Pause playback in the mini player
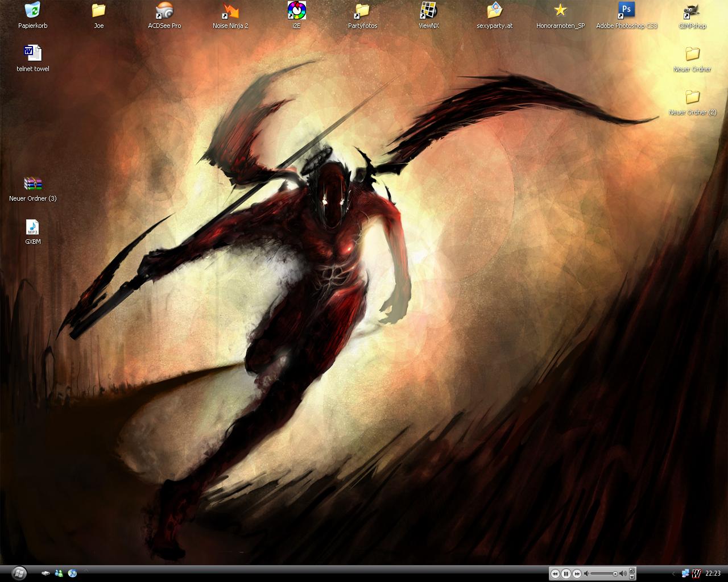Viewport: 728px width, 582px height. click(x=566, y=573)
